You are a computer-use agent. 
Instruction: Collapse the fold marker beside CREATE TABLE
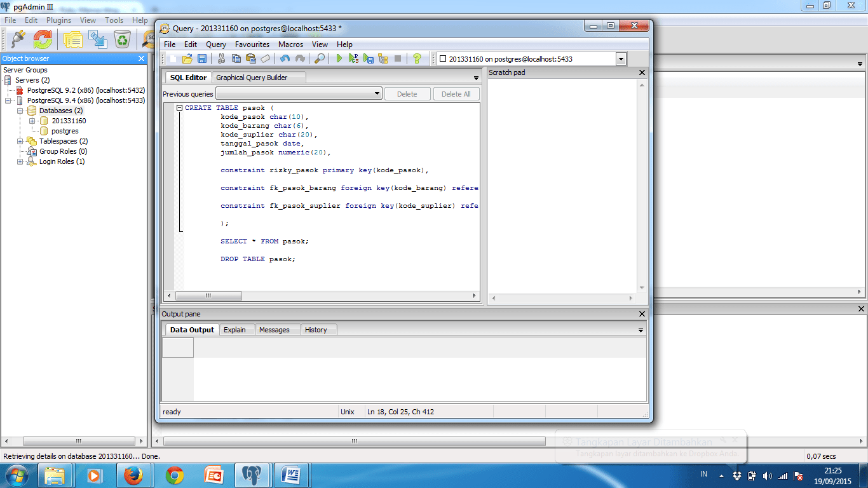click(x=180, y=108)
